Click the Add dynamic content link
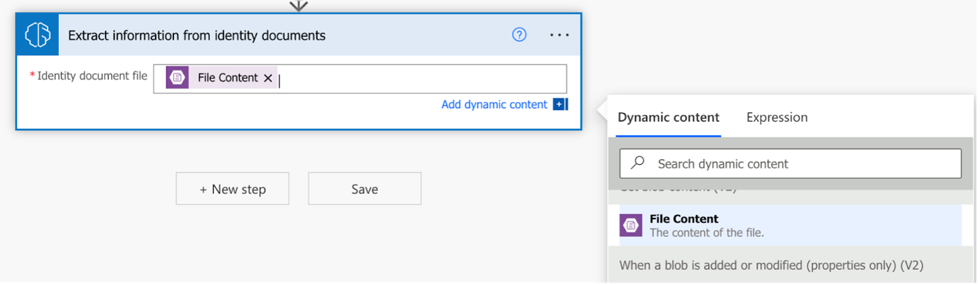 click(x=494, y=105)
